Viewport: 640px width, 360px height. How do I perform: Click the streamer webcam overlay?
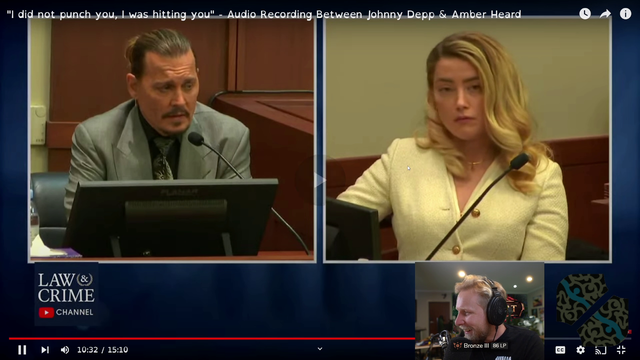[x=480, y=311]
